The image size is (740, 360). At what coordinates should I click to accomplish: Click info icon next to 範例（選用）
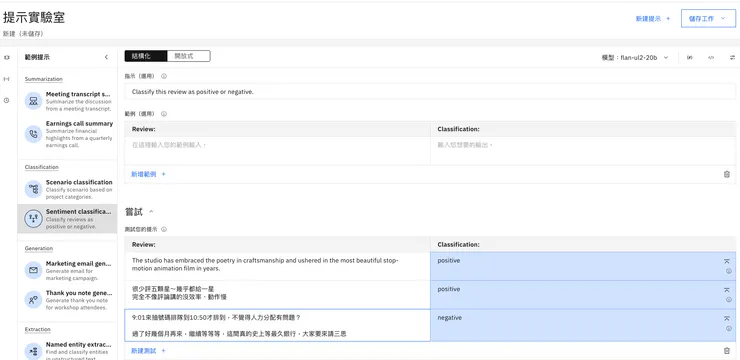click(164, 114)
